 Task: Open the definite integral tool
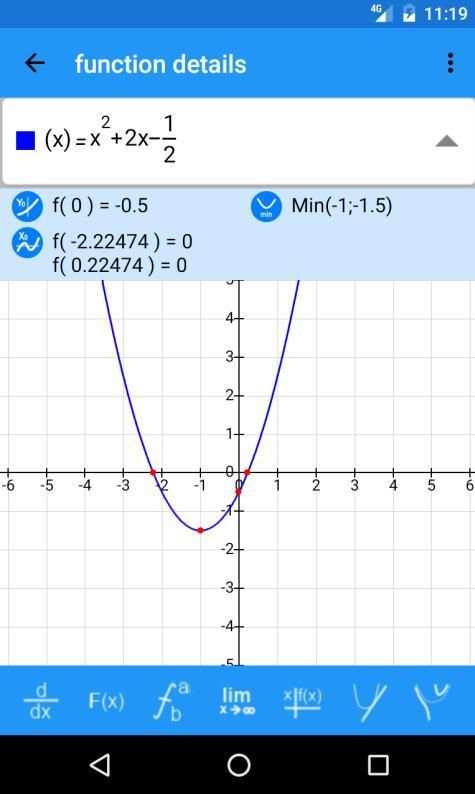[x=172, y=701]
